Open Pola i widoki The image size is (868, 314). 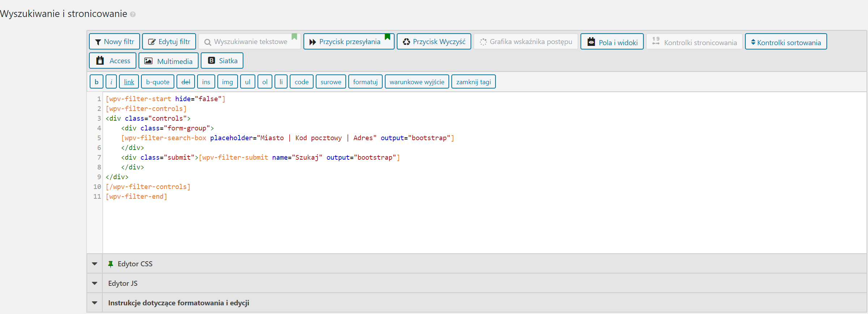click(x=612, y=42)
